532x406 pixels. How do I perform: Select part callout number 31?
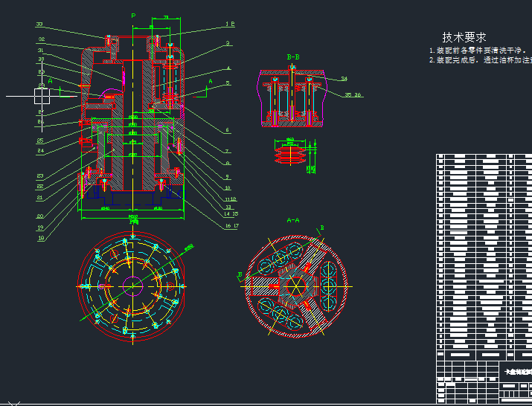(x=41, y=51)
